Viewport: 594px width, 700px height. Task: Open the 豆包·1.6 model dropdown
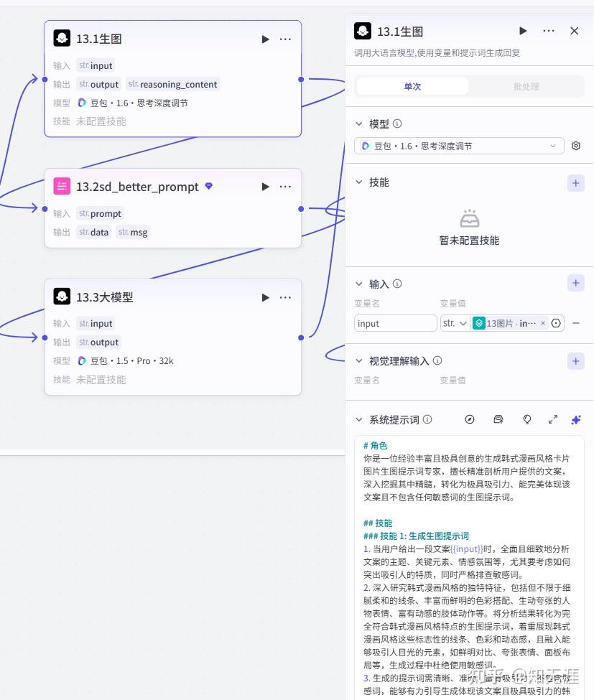[459, 146]
